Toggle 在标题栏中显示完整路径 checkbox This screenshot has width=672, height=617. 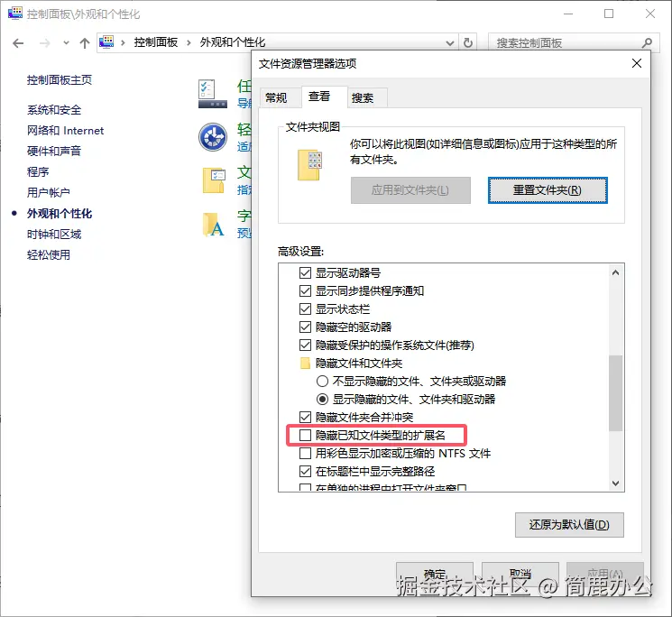305,471
